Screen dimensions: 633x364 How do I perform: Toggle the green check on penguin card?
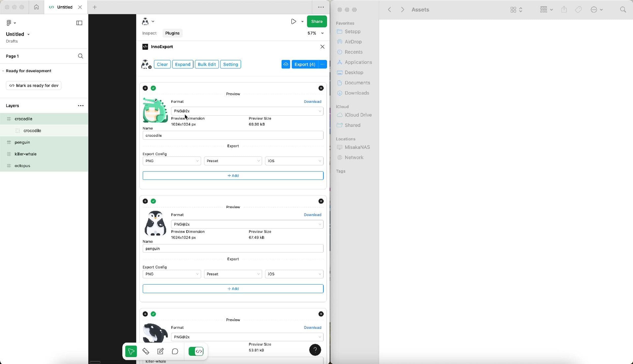pyautogui.click(x=153, y=201)
